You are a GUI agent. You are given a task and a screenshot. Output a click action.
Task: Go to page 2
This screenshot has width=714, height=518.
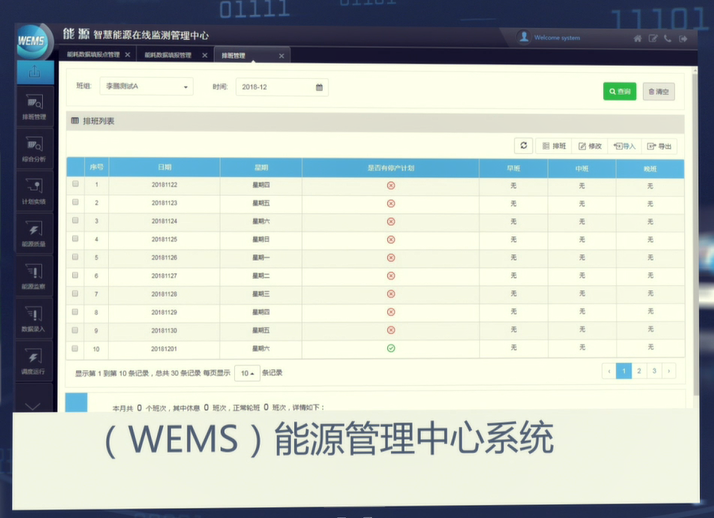point(639,371)
